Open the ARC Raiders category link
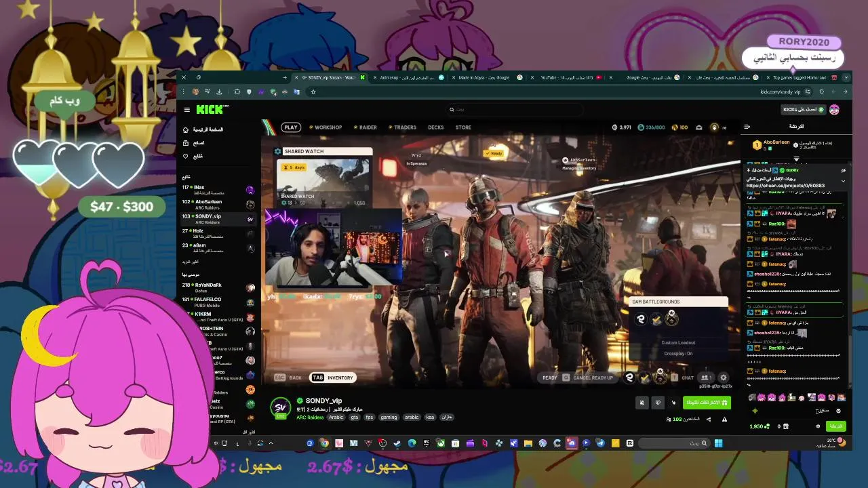 (310, 418)
